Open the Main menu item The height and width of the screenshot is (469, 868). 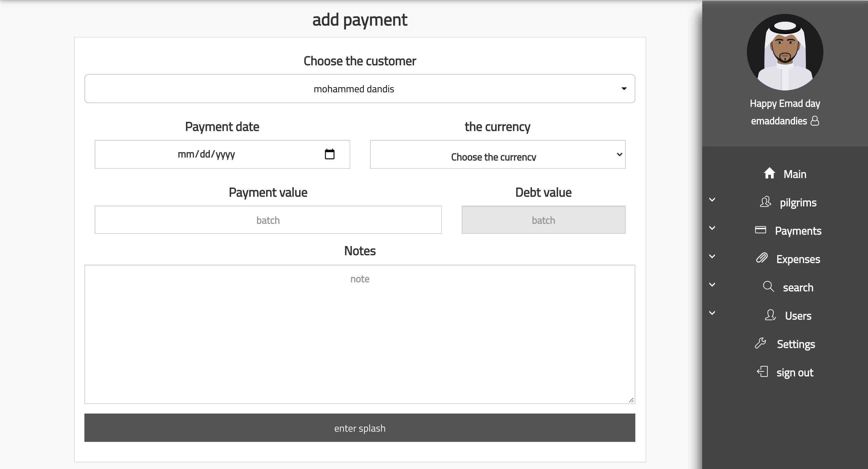coord(794,174)
